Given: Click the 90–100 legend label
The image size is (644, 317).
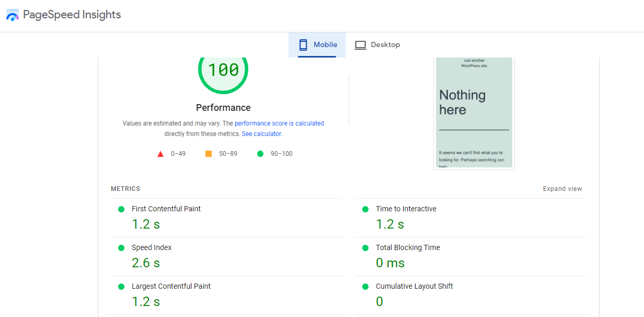Looking at the screenshot, I should pyautogui.click(x=282, y=154).
